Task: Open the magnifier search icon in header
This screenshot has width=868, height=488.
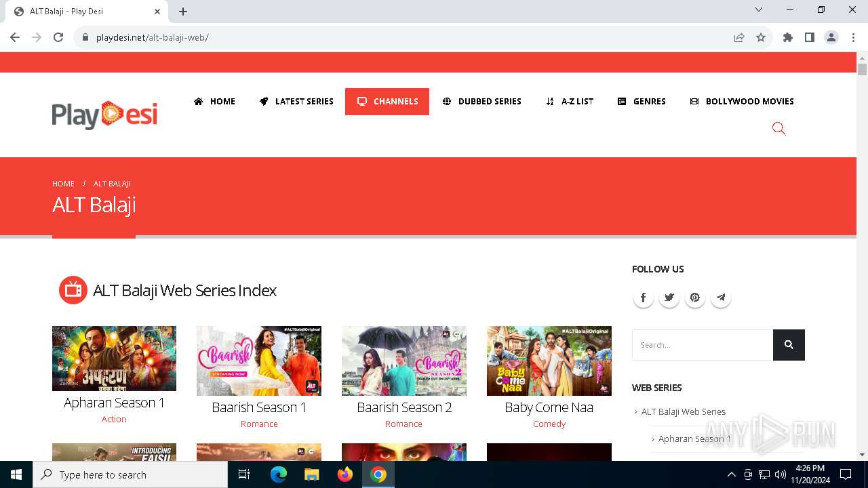Action: click(778, 129)
